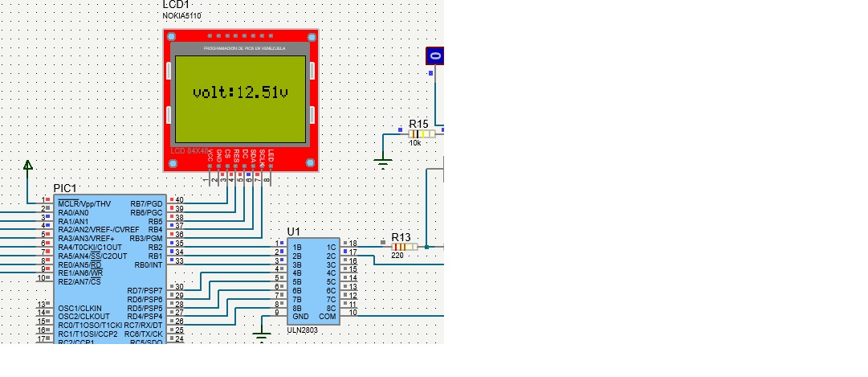The height and width of the screenshot is (377, 868).
Task: Click the RB6/PGC pin label
Action: 147,212
